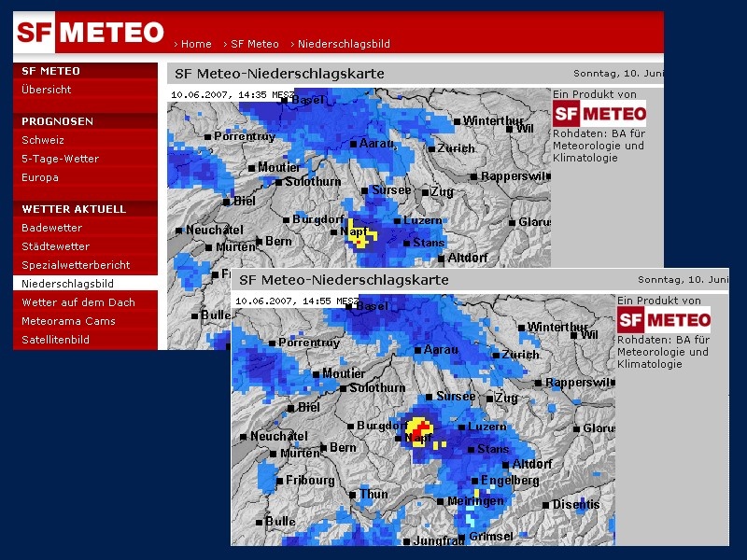
Task: Click Sursee marker on 14:35 map
Action: (x=364, y=191)
